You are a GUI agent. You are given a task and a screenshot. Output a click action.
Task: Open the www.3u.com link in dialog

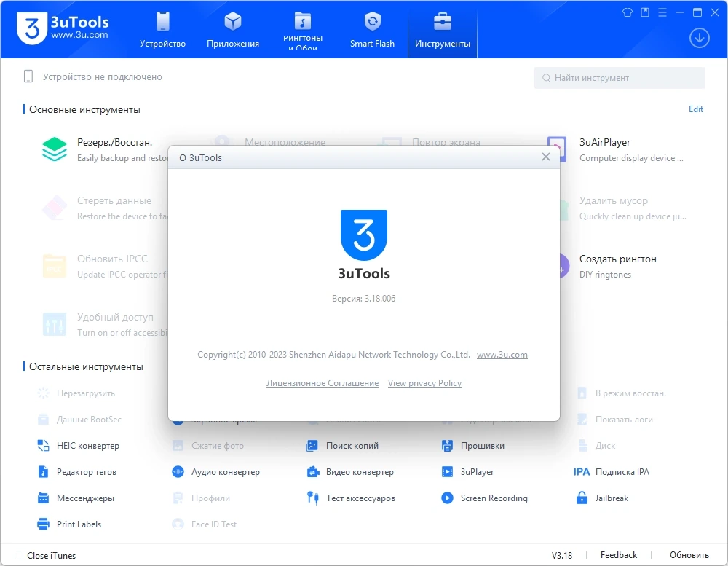point(502,355)
